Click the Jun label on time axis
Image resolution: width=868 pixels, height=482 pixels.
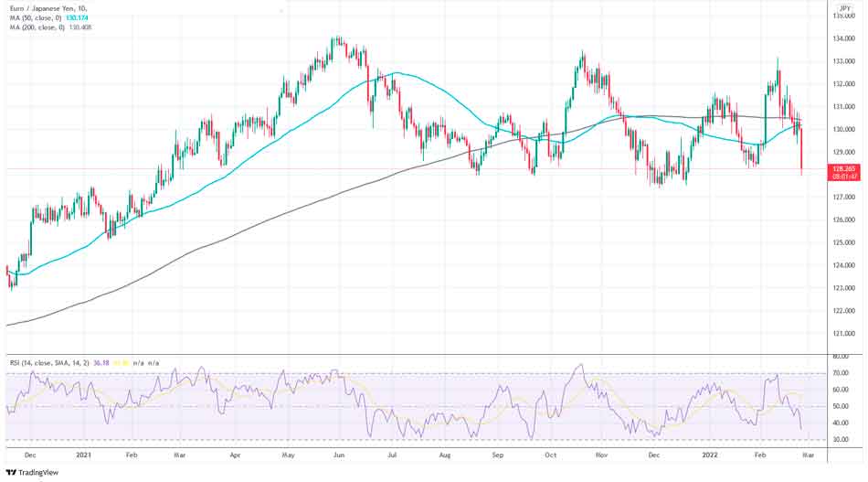(x=339, y=454)
